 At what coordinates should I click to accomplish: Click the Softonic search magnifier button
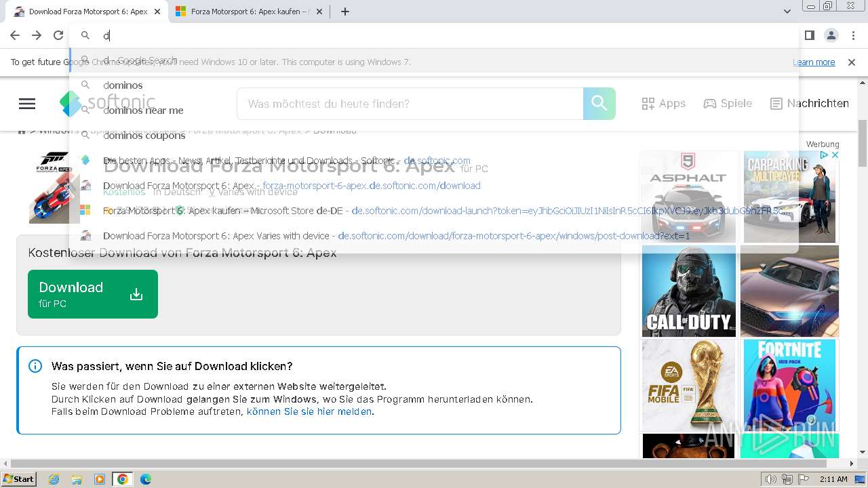pos(599,104)
